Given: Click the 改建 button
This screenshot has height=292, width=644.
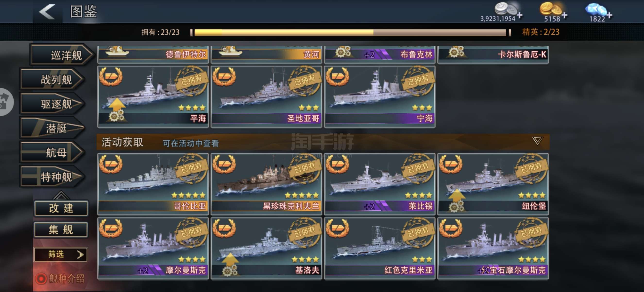Looking at the screenshot, I should (61, 208).
